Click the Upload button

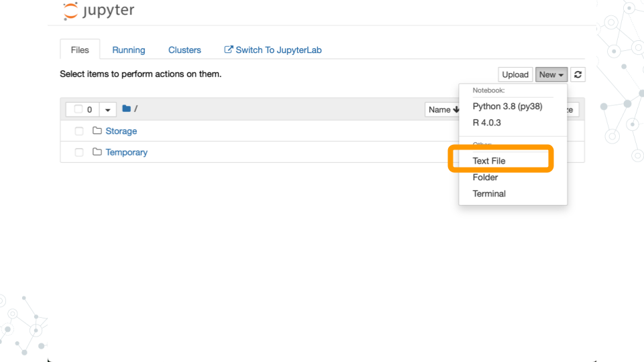(515, 74)
